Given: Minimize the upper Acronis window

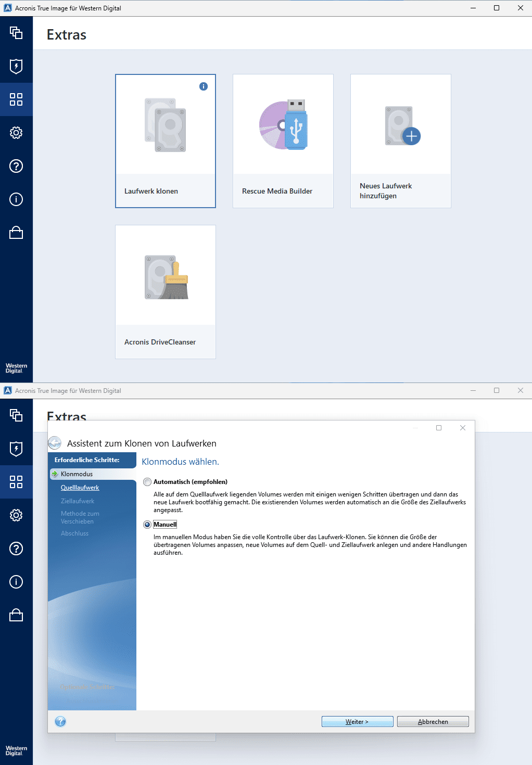Looking at the screenshot, I should [473, 8].
